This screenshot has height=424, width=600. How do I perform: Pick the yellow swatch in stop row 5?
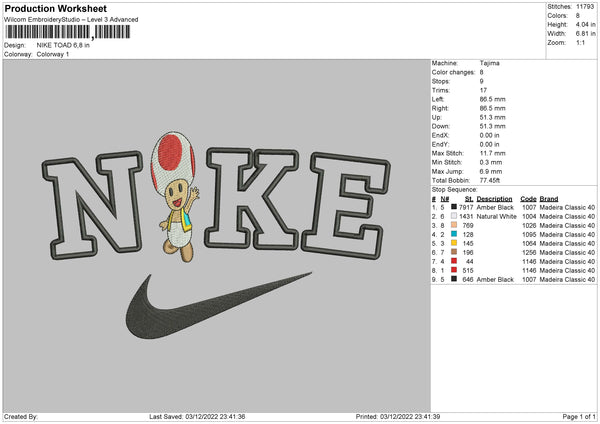coord(454,243)
